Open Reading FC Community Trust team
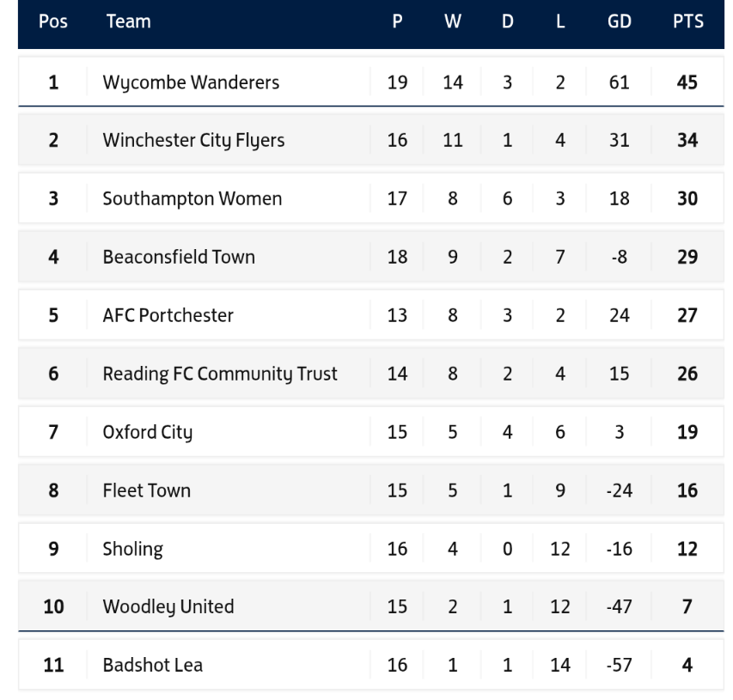The height and width of the screenshot is (700, 733). (220, 374)
